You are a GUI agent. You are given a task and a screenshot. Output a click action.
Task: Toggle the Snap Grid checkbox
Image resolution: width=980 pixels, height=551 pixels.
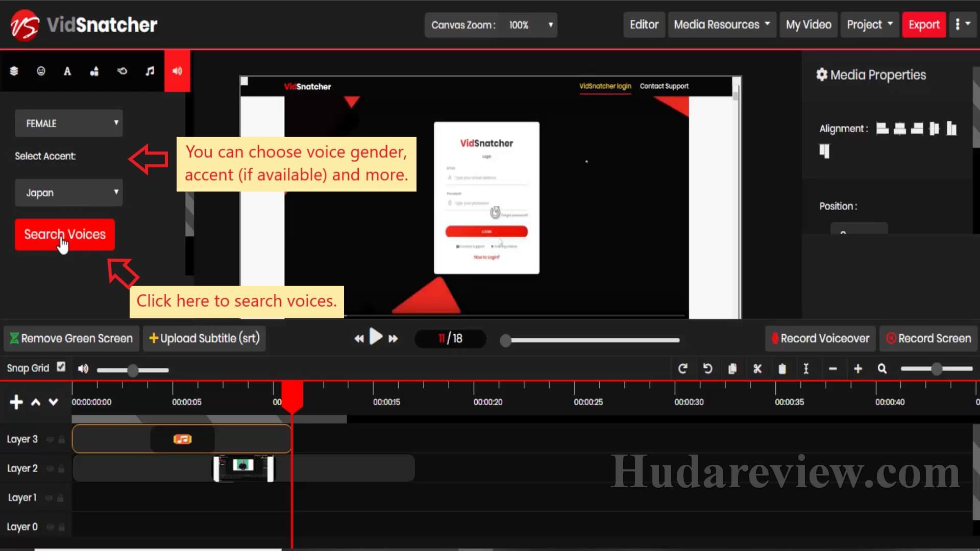tap(61, 367)
